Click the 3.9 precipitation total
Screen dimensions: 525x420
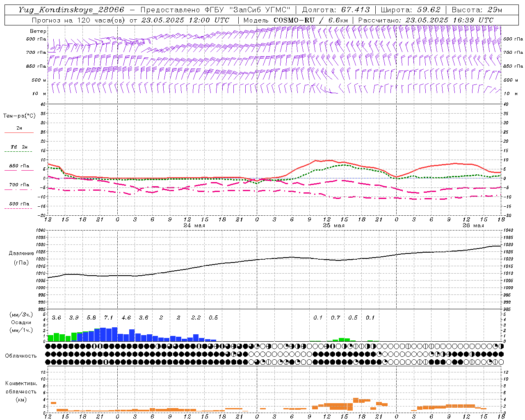click(x=74, y=317)
